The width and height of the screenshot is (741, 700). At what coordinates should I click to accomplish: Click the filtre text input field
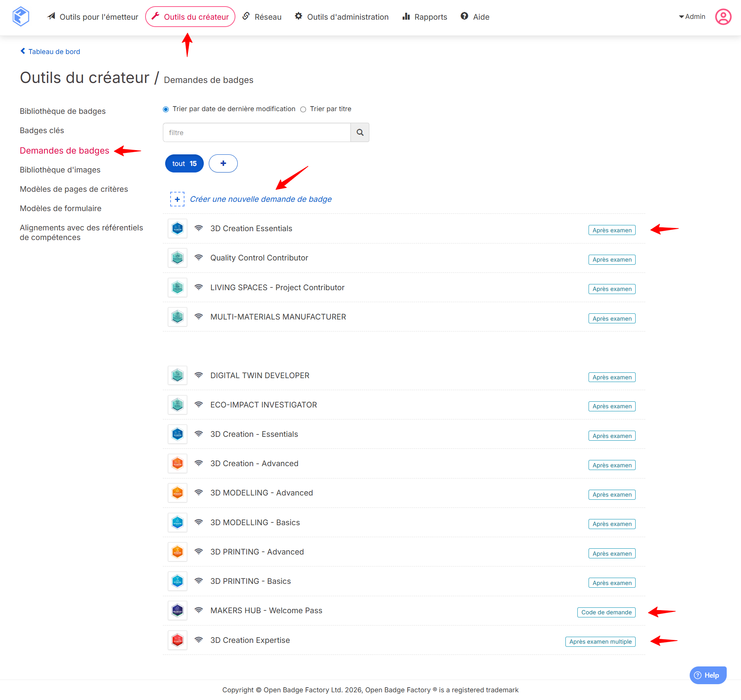pos(257,132)
